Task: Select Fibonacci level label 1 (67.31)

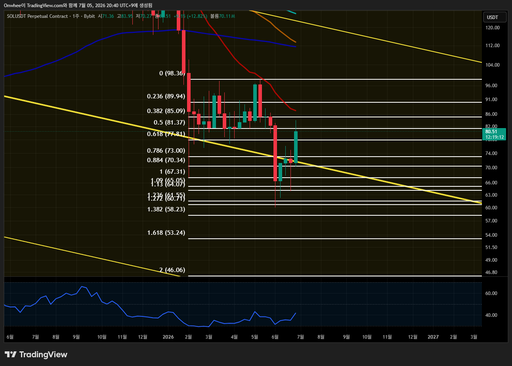Action: coord(172,172)
